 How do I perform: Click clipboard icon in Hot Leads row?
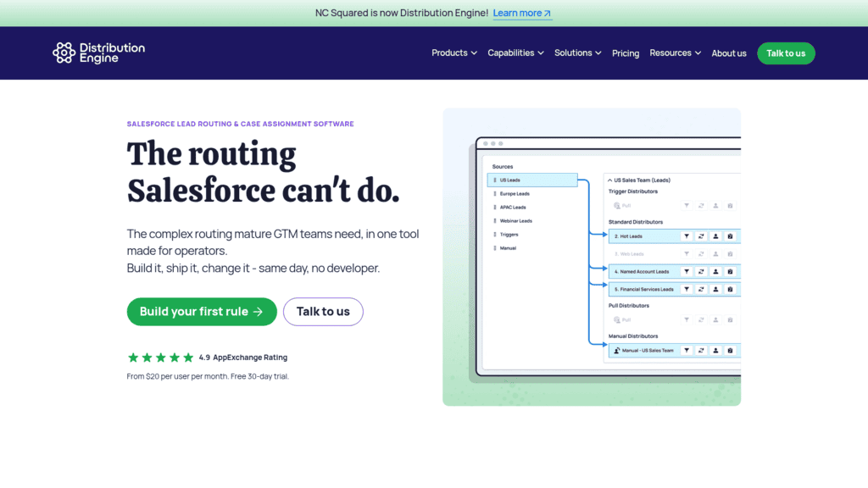[x=730, y=236]
